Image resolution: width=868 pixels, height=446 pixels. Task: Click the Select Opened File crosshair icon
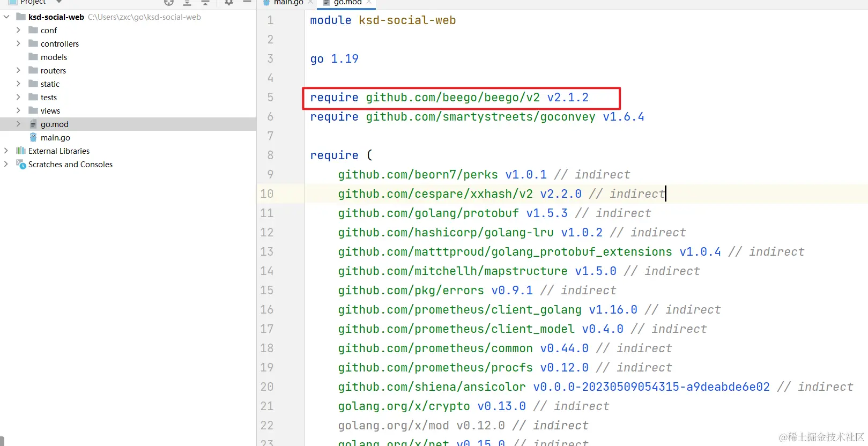[x=169, y=2]
